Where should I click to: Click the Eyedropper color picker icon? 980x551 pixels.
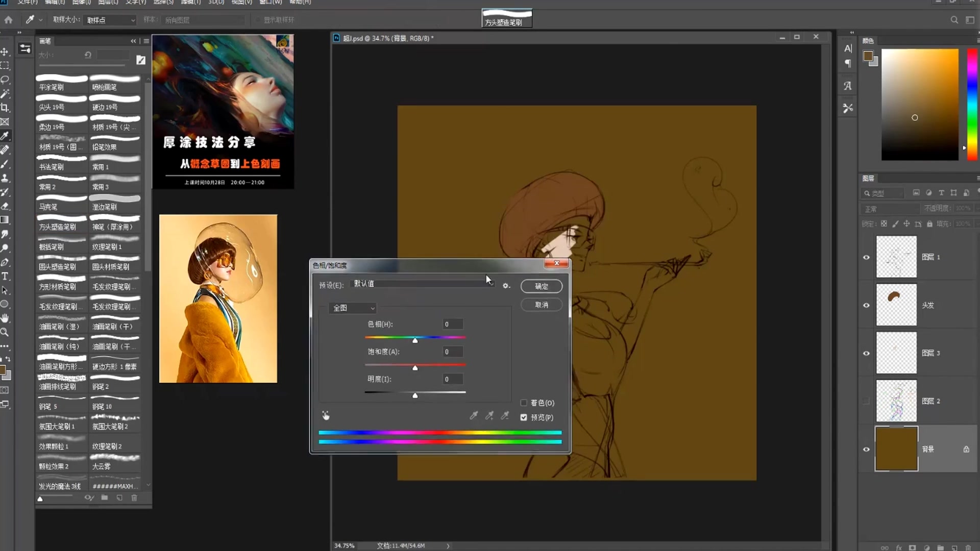474,415
